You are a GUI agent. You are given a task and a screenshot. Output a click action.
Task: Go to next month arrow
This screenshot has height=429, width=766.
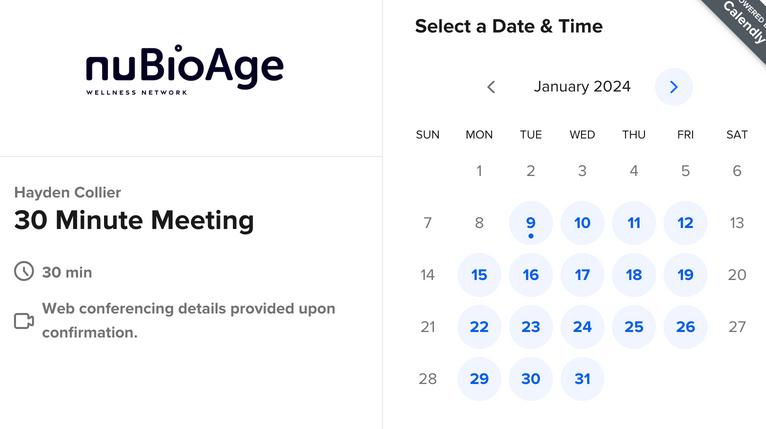673,87
